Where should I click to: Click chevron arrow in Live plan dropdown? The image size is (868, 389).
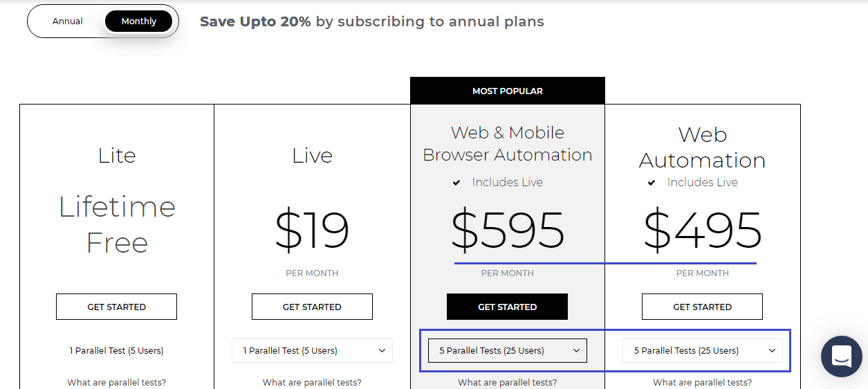(x=382, y=351)
